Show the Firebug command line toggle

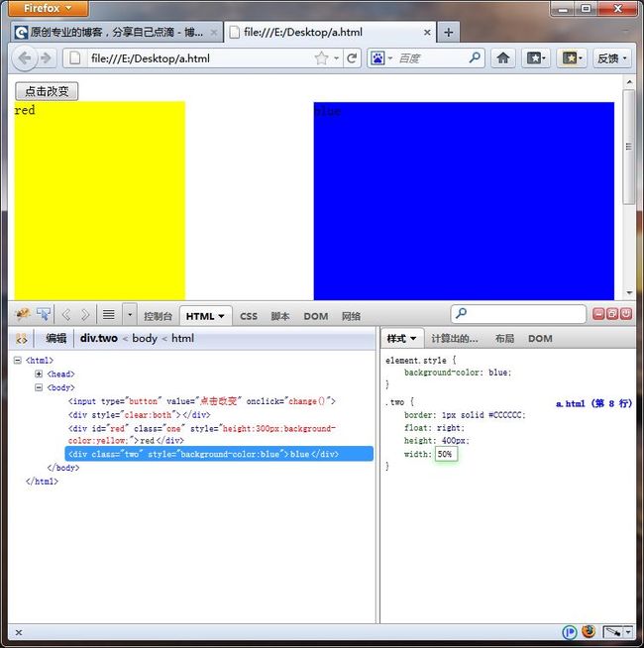[109, 315]
